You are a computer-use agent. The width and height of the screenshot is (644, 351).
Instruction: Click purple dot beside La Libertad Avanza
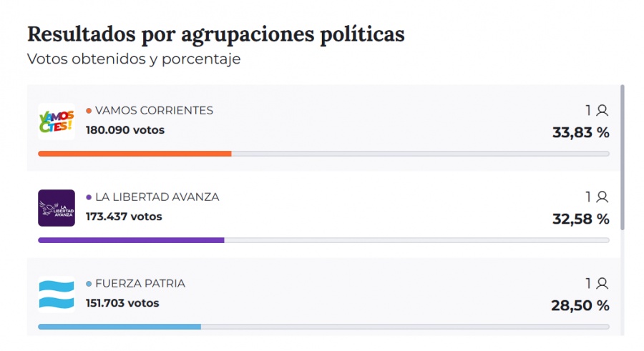click(89, 197)
